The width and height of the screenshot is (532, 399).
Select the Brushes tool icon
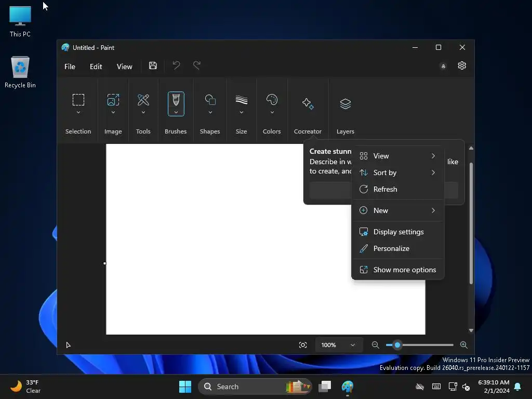(176, 100)
